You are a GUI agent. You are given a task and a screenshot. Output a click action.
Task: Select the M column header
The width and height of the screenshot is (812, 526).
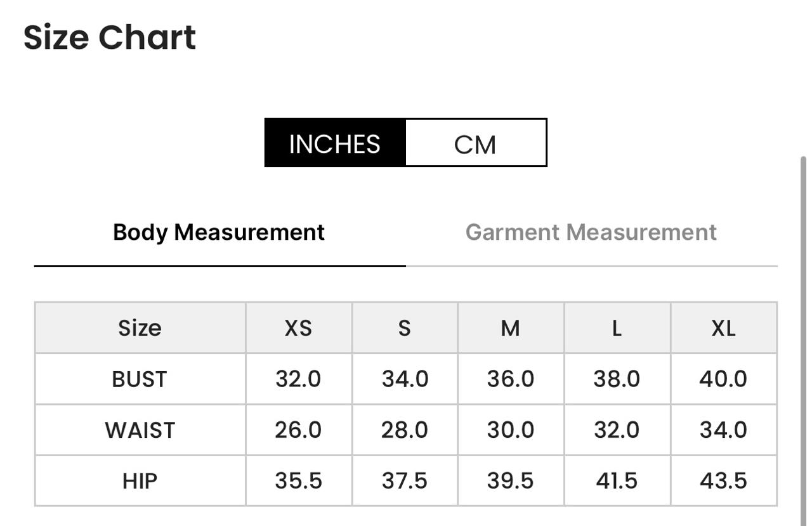[x=511, y=328]
